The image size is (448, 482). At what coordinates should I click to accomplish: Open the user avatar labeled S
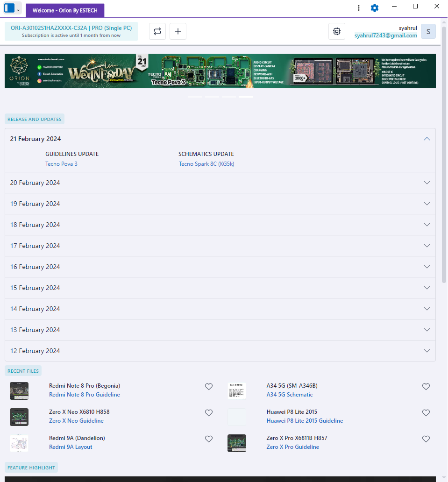[428, 31]
